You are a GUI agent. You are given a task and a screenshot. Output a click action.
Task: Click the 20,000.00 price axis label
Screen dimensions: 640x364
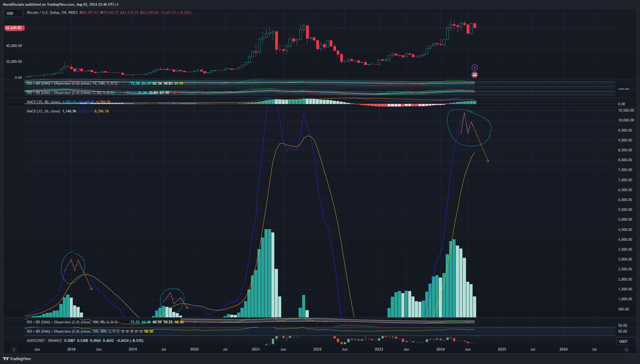click(x=14, y=62)
